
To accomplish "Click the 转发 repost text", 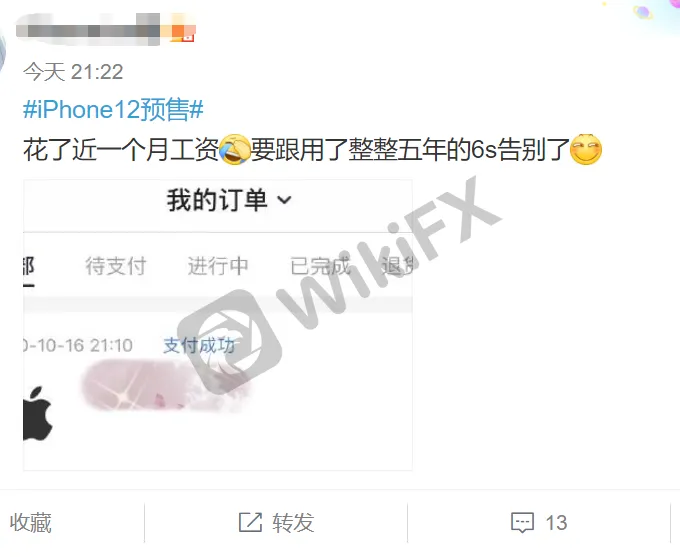I will click(x=293, y=522).
